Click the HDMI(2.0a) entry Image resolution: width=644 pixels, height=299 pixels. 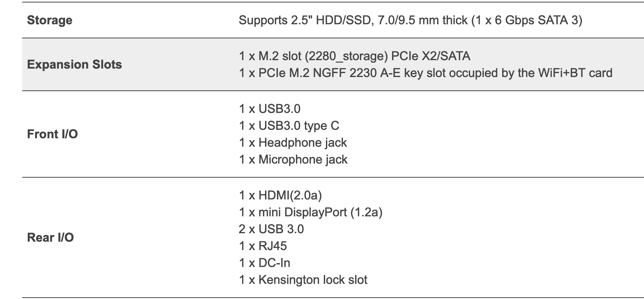pos(280,195)
